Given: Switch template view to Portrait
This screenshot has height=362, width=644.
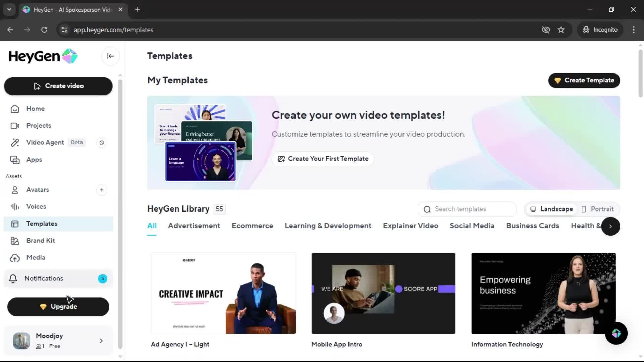Looking at the screenshot, I should pyautogui.click(x=597, y=209).
